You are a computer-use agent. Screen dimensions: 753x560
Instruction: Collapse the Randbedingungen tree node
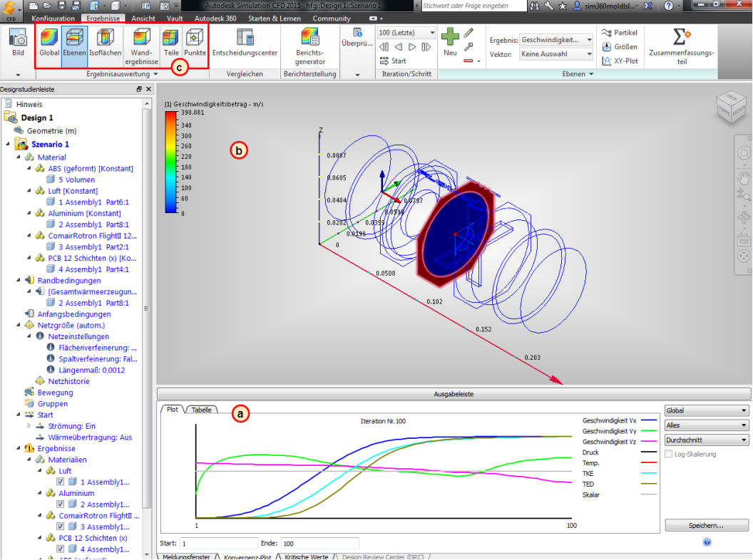[19, 280]
